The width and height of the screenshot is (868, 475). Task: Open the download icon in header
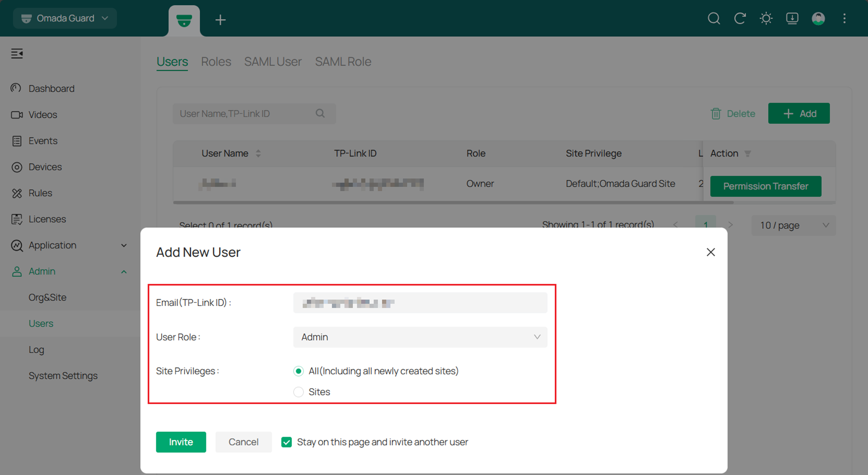(x=792, y=18)
